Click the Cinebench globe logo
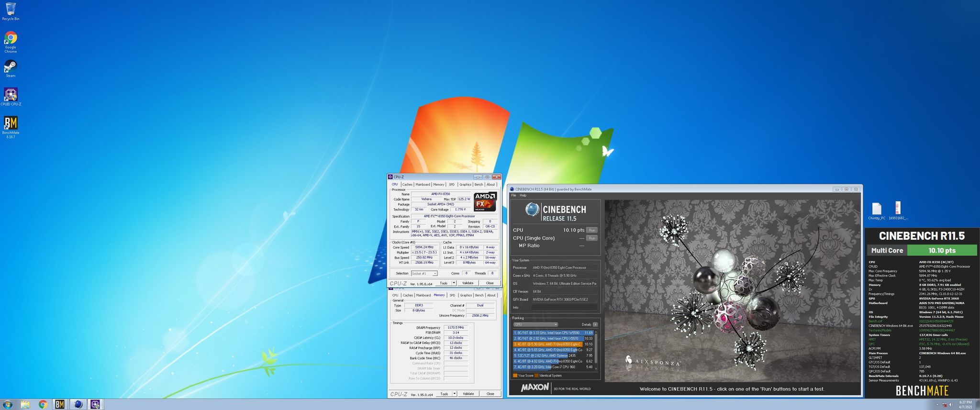Screen dimensions: 980x410 point(532,210)
